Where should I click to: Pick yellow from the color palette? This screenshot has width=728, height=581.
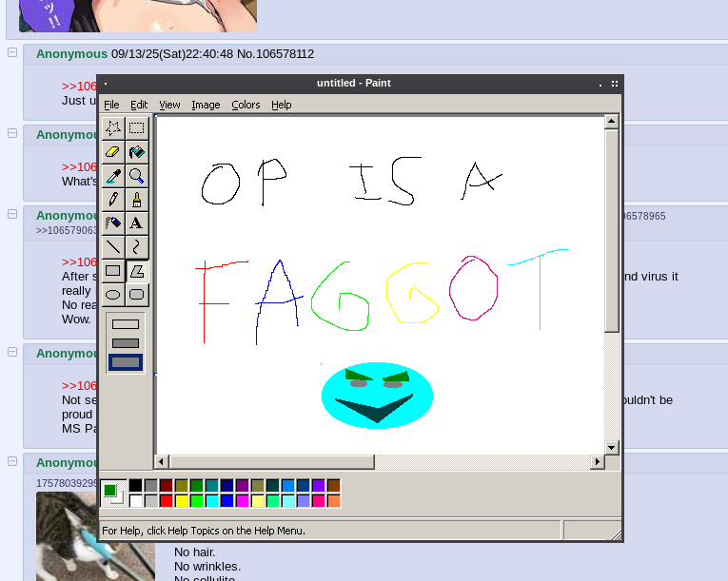point(182,501)
